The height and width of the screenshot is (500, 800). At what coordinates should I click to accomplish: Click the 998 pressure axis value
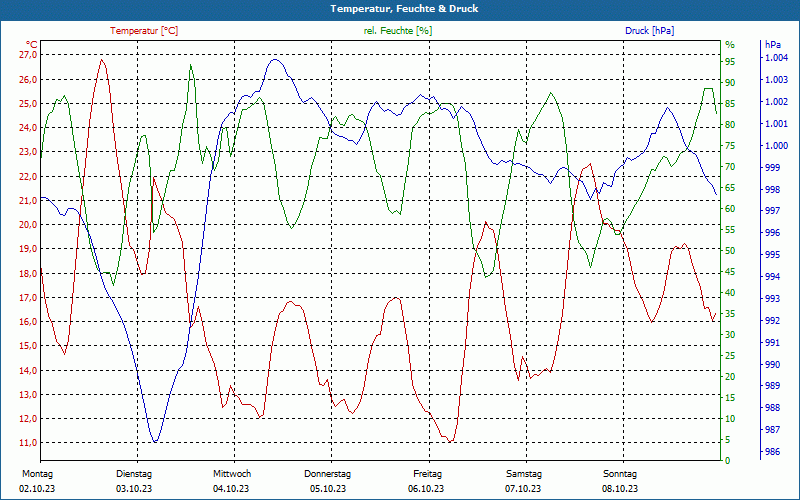coord(772,189)
